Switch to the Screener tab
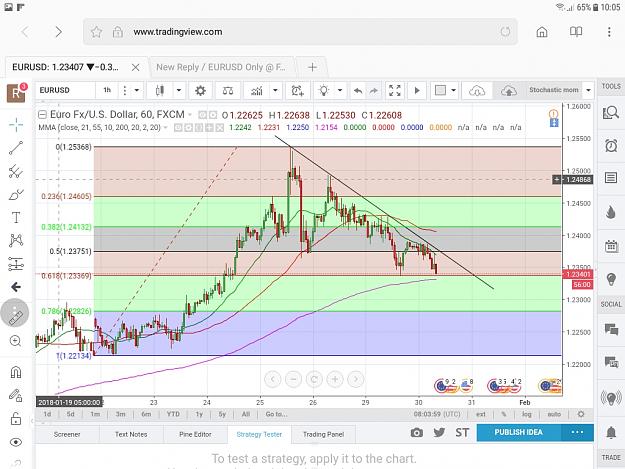This screenshot has width=625, height=469. tap(67, 434)
